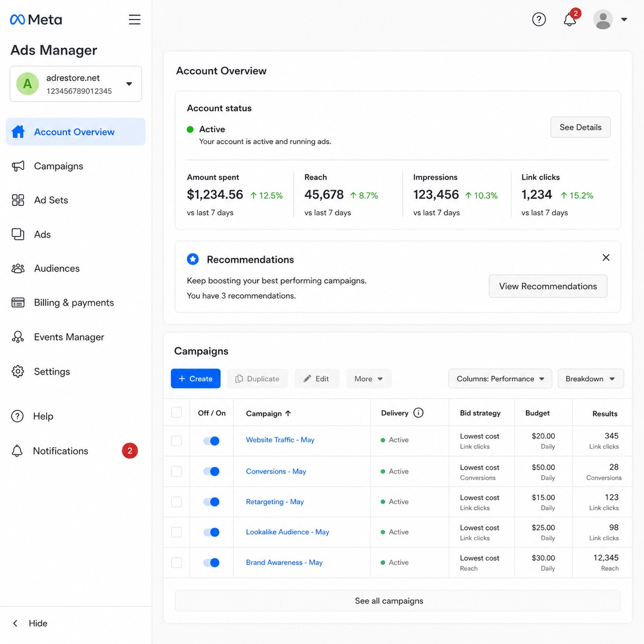Image resolution: width=644 pixels, height=644 pixels.
Task: Click the red Notifications count badge in sidebar
Action: tap(130, 451)
